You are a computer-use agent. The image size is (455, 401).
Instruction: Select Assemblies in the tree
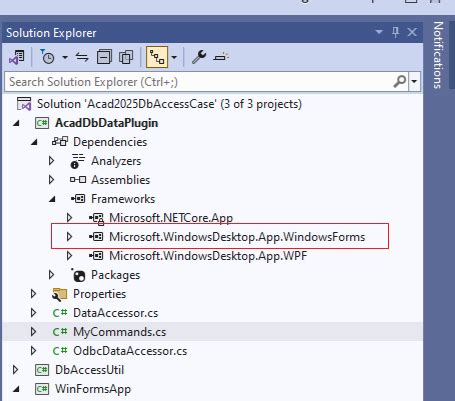click(x=120, y=180)
